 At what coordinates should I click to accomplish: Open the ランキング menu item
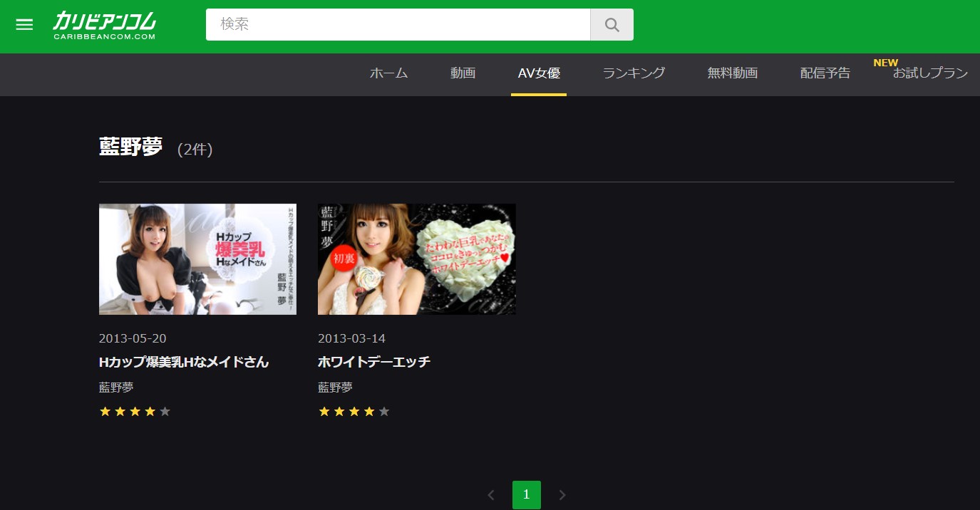click(x=633, y=73)
